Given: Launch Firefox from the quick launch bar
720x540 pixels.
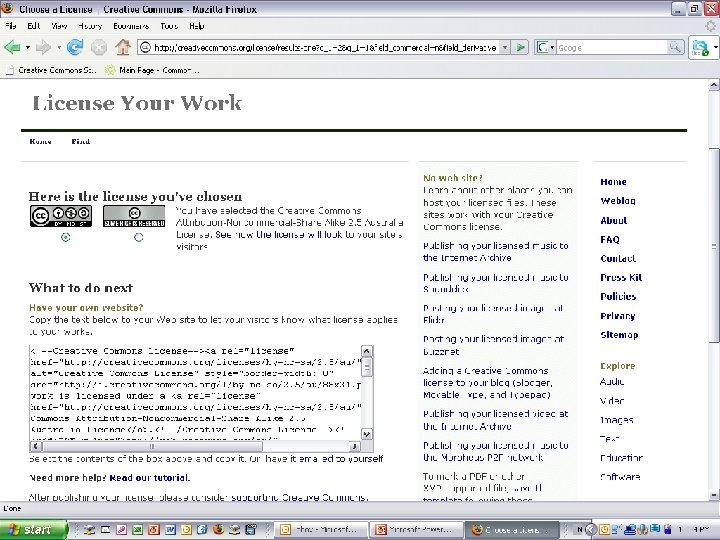Looking at the screenshot, I should (x=219, y=529).
